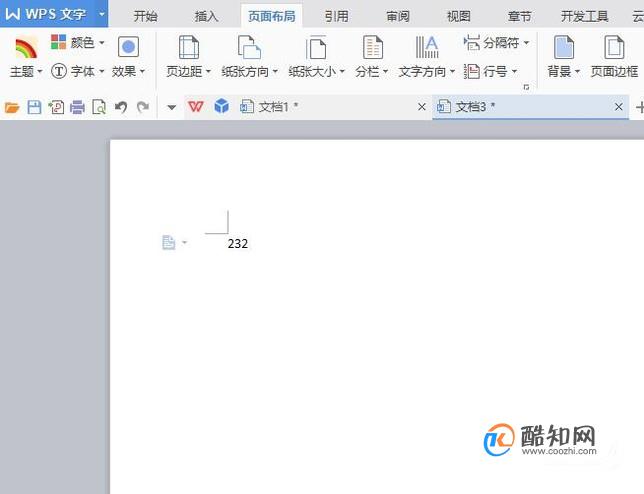Close the 文档1 document tab

tap(421, 107)
